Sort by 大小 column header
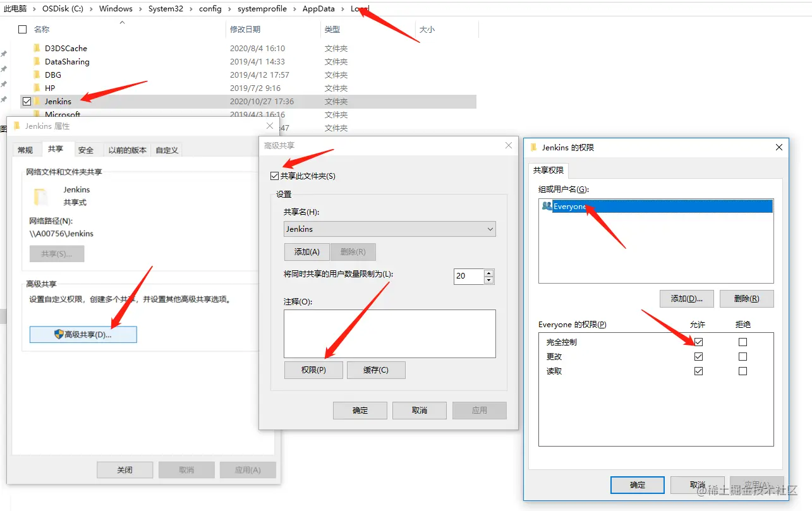This screenshot has height=511, width=812. coord(427,29)
